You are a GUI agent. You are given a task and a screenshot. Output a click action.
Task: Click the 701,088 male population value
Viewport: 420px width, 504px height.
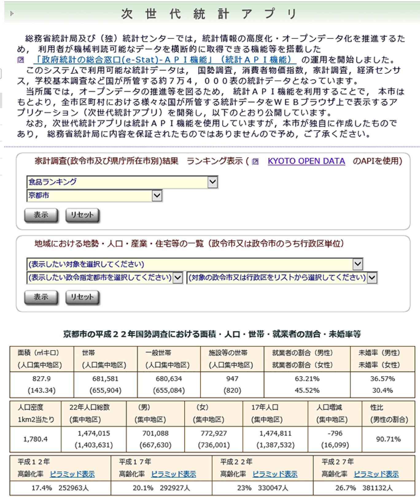click(x=155, y=433)
